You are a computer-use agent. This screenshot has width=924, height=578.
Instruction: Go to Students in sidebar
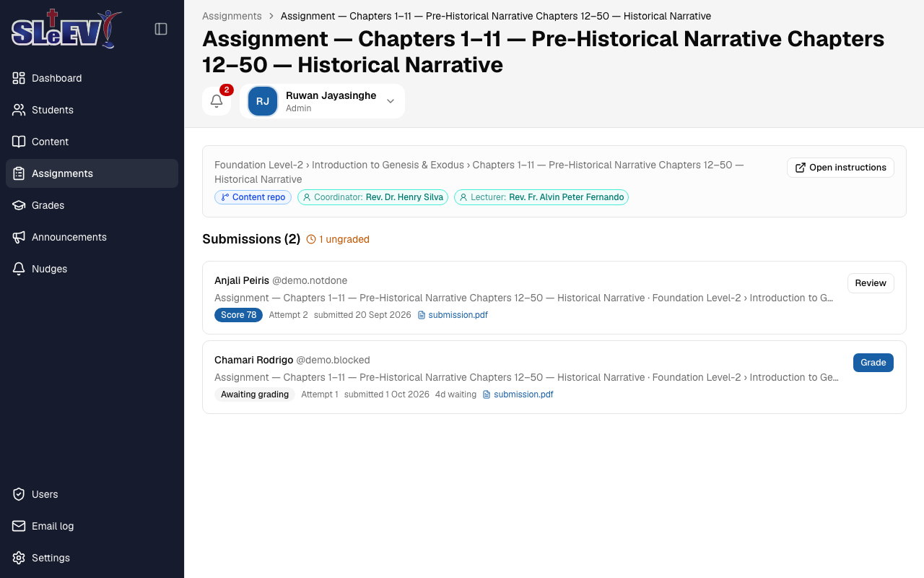pos(92,110)
